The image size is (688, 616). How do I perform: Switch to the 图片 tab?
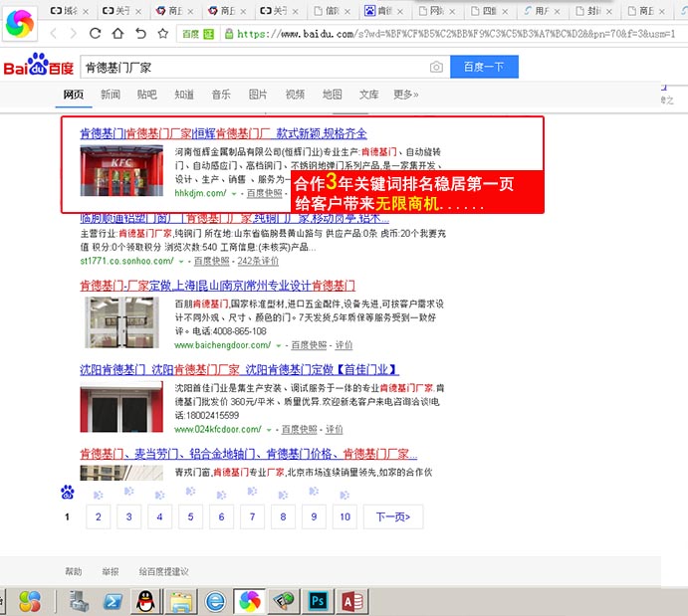tap(258, 95)
